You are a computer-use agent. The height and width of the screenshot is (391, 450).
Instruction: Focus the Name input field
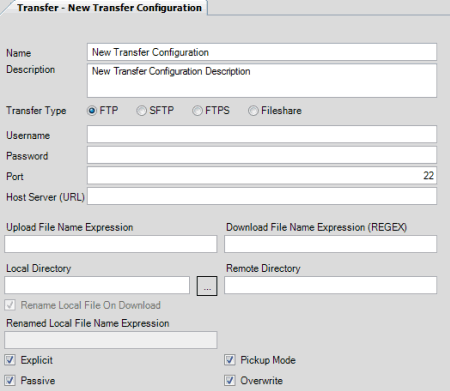click(x=262, y=52)
